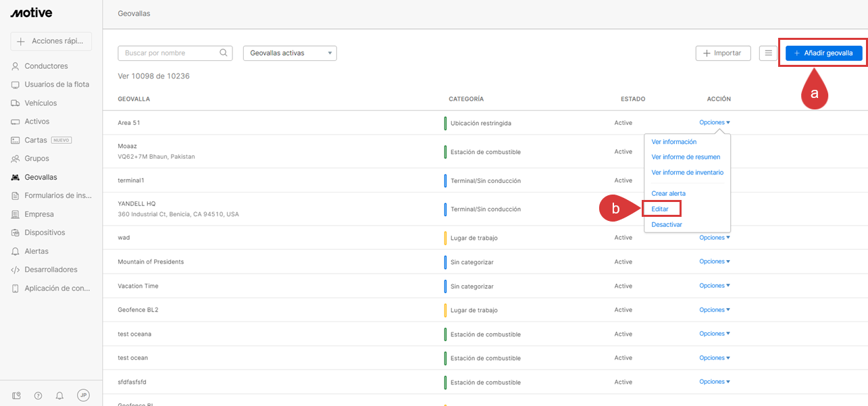The image size is (868, 406).
Task: Click the terminal1 geofence name
Action: [x=131, y=180]
